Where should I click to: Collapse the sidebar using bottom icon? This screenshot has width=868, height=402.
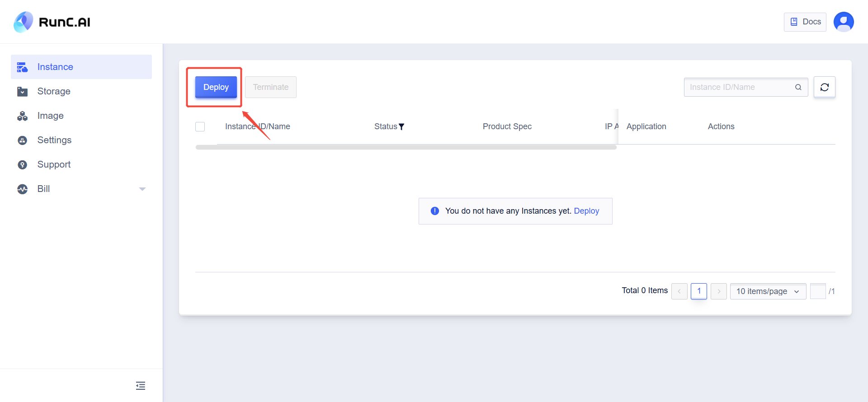click(x=141, y=386)
